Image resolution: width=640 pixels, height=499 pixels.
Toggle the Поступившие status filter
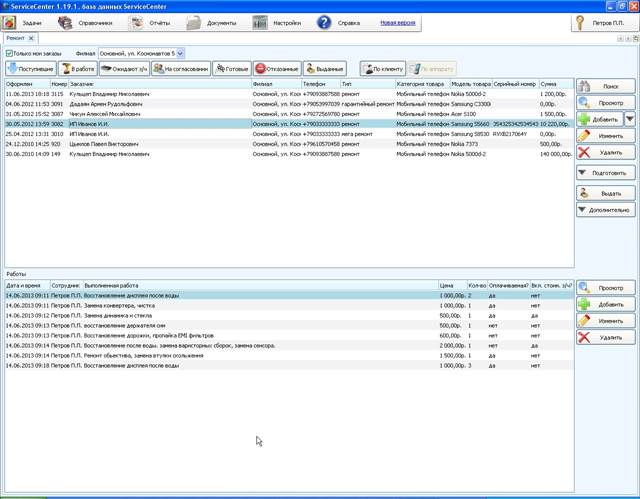click(31, 69)
